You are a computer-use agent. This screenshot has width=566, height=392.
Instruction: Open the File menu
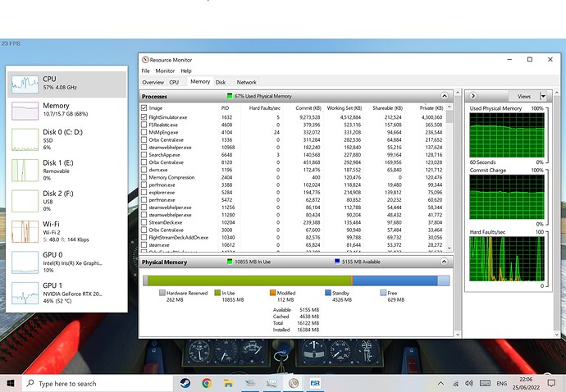click(145, 71)
